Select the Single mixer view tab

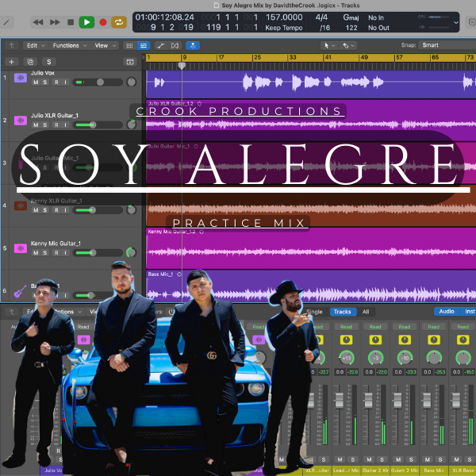[x=314, y=312]
